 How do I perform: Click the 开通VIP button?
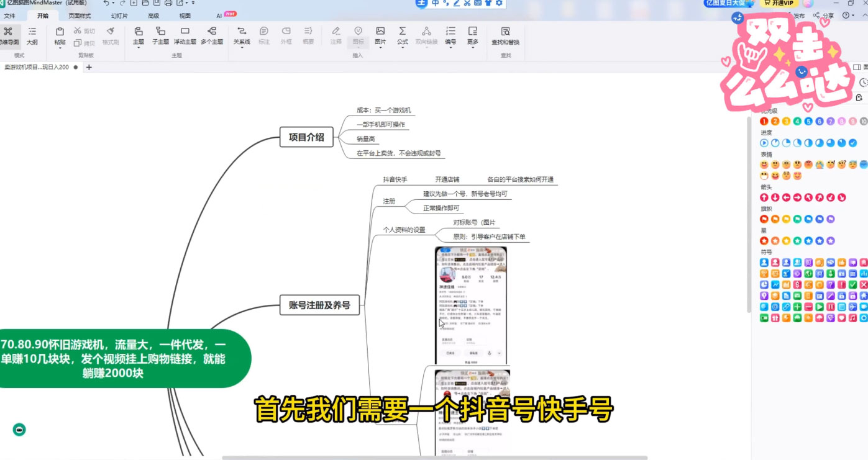779,3
